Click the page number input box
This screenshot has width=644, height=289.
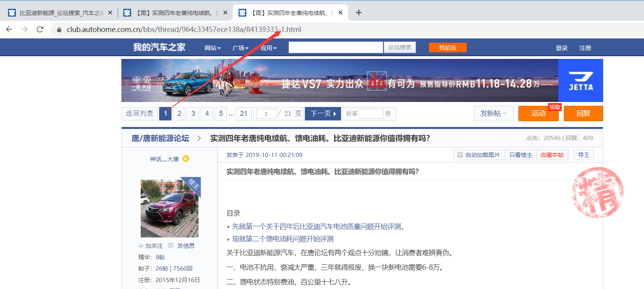point(266,114)
